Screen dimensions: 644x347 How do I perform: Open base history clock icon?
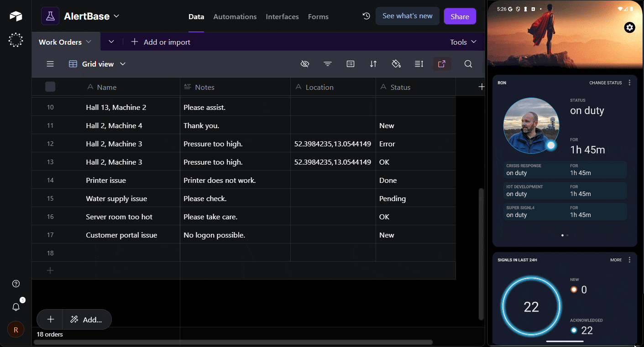click(x=366, y=16)
